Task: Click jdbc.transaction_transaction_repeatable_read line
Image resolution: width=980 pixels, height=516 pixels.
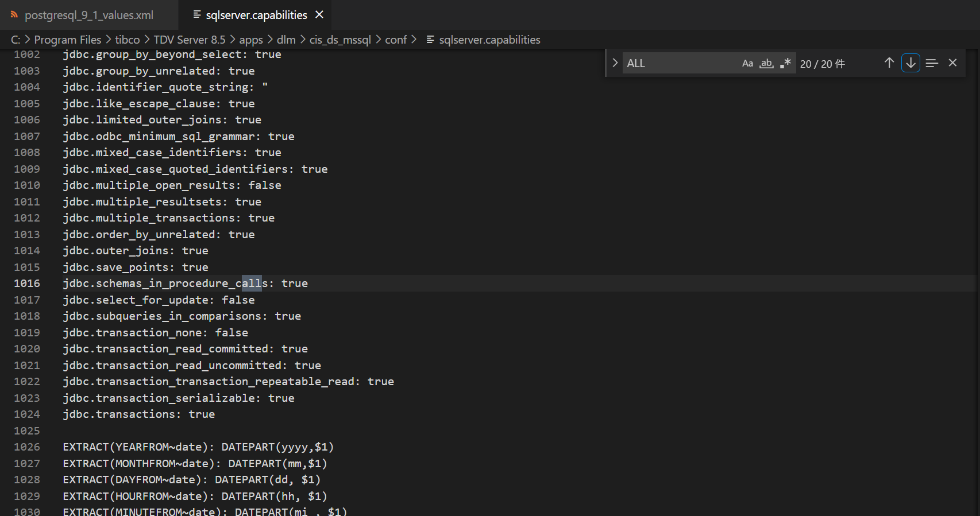Action: pyautogui.click(x=229, y=382)
